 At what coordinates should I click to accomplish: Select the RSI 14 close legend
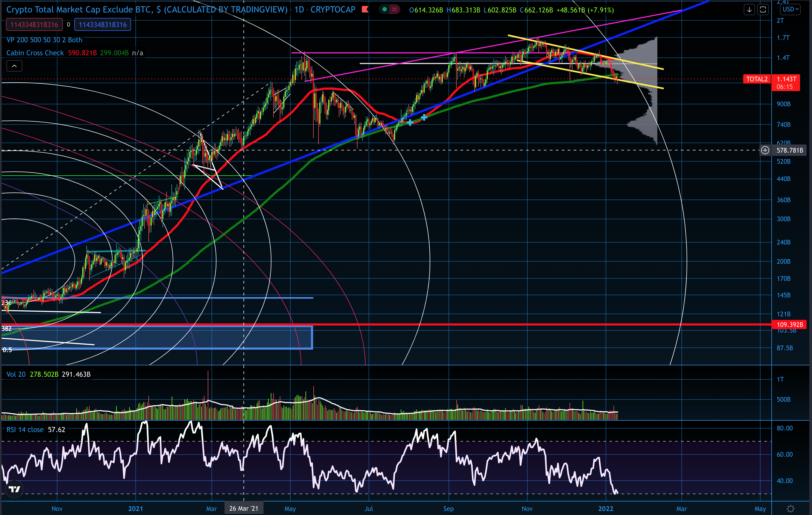tap(25, 430)
